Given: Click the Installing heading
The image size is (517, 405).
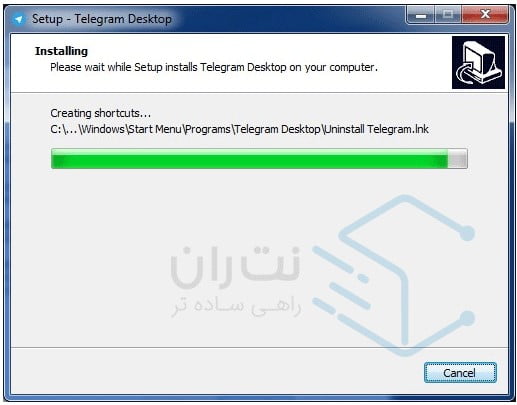Looking at the screenshot, I should [61, 51].
